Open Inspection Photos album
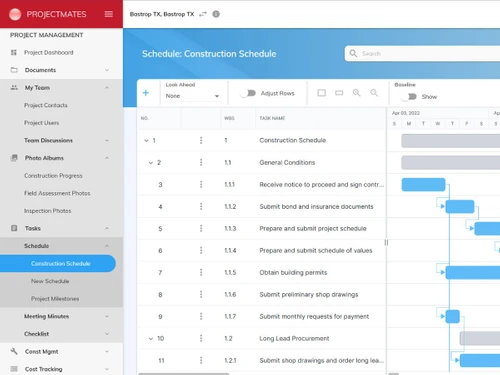This screenshot has height=375, width=500. [47, 211]
